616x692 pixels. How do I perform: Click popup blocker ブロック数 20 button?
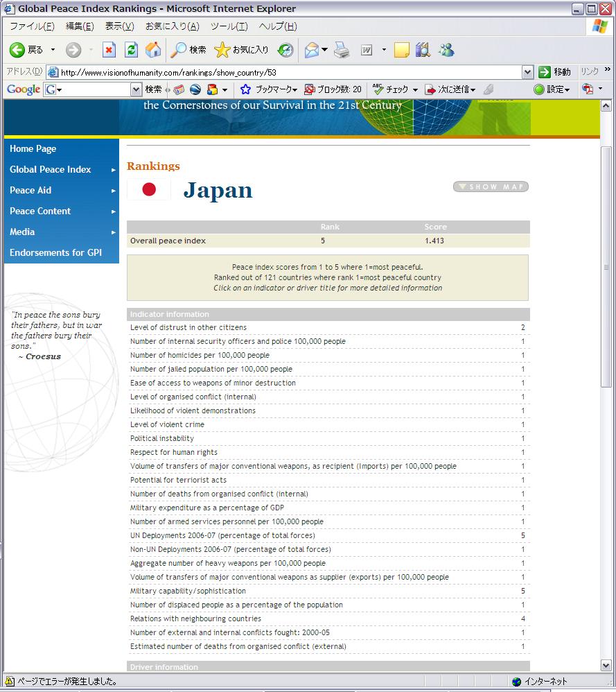point(333,89)
